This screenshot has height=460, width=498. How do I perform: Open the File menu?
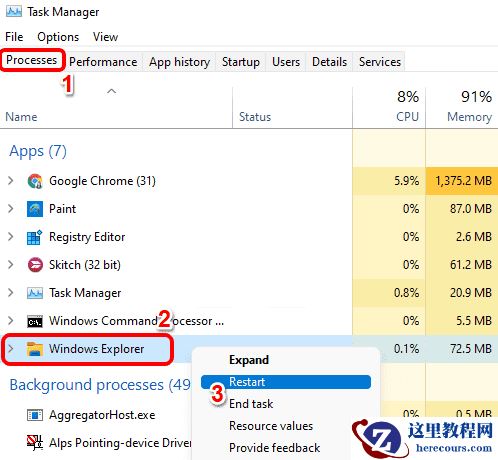coord(14,37)
